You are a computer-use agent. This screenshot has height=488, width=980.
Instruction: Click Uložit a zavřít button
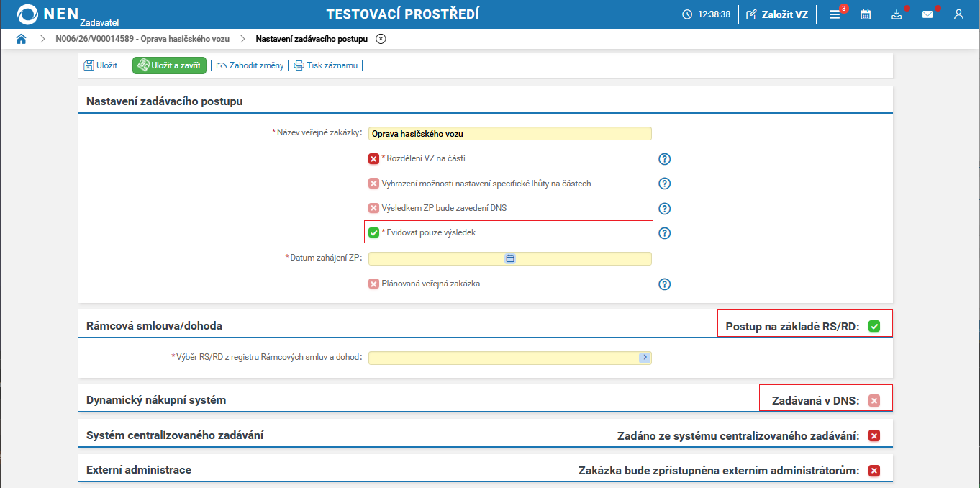(x=169, y=65)
